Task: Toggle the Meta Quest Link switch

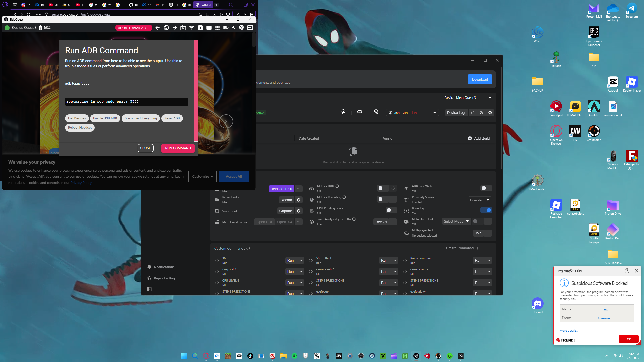Action: click(x=477, y=221)
